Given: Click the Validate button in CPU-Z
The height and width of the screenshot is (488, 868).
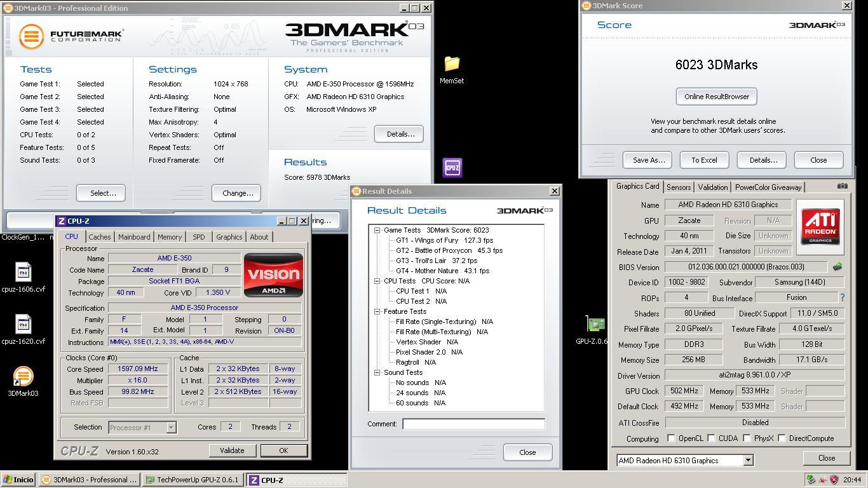Looking at the screenshot, I should pyautogui.click(x=232, y=451).
